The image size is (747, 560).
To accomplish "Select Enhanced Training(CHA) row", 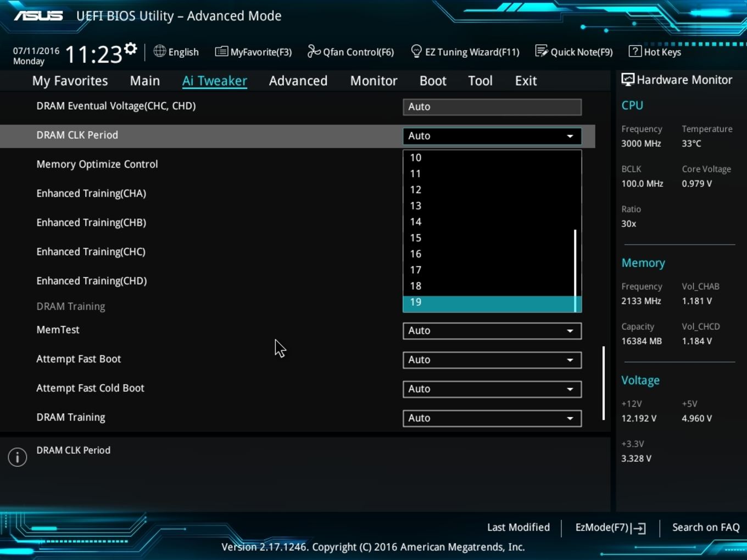I will pyautogui.click(x=91, y=193).
